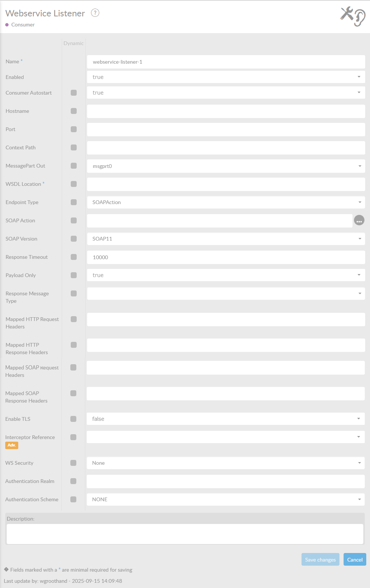Tick Dynamic checkbox for Response Timeout

pos(74,257)
